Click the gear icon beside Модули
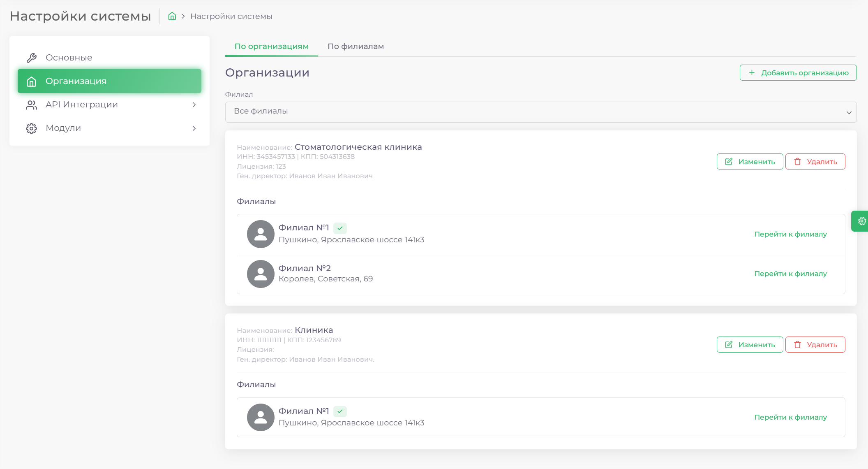868x469 pixels. (32, 128)
